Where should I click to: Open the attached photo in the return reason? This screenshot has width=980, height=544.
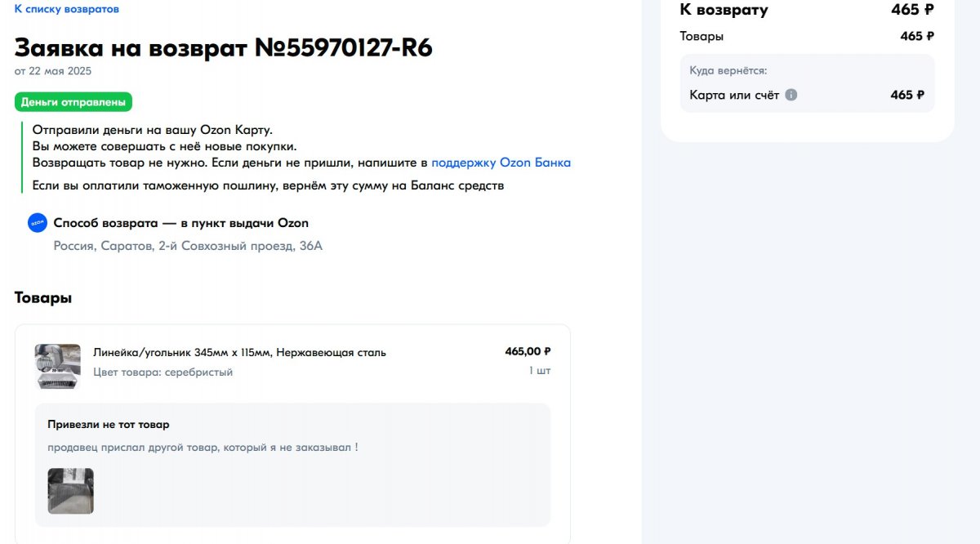pos(70,490)
